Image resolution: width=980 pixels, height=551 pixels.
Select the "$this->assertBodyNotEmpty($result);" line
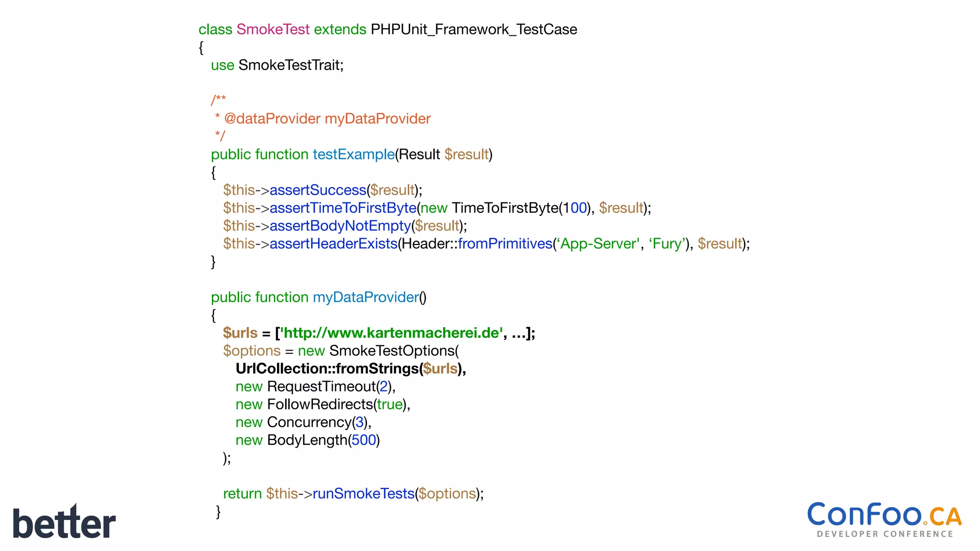click(x=345, y=226)
